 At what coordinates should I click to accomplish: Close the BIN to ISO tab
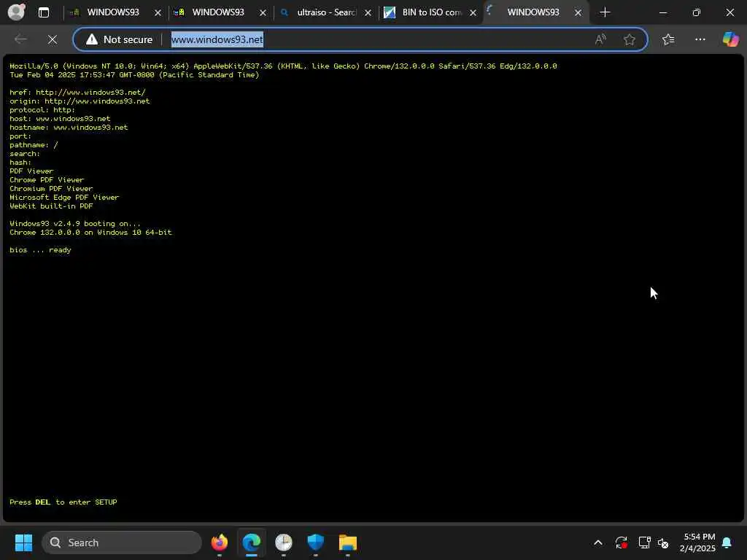coord(473,13)
